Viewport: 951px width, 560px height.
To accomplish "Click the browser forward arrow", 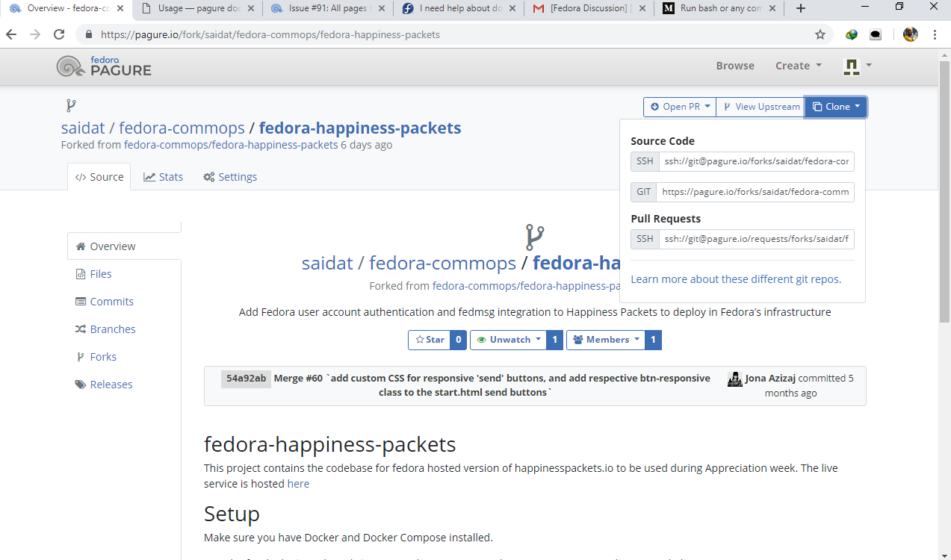I will (35, 34).
